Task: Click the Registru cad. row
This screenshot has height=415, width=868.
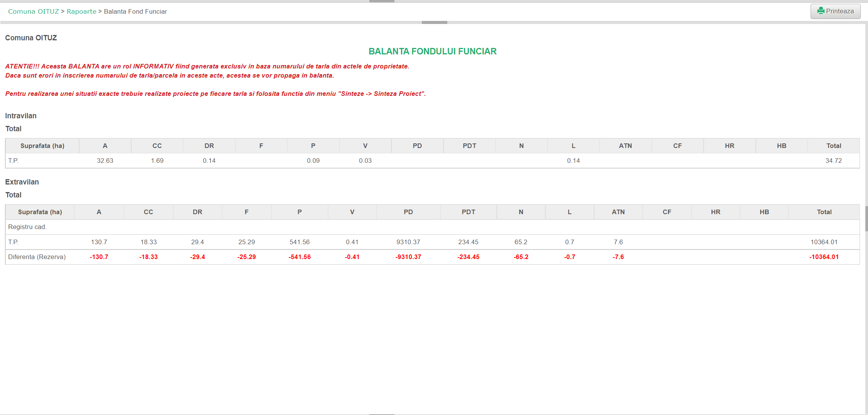Action: [27, 227]
